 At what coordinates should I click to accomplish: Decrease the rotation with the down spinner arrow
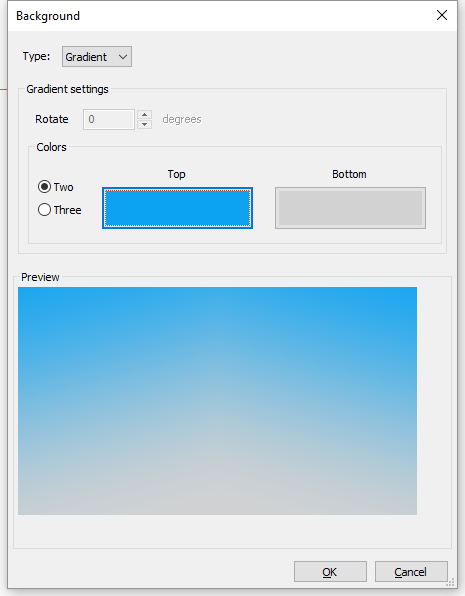(144, 125)
